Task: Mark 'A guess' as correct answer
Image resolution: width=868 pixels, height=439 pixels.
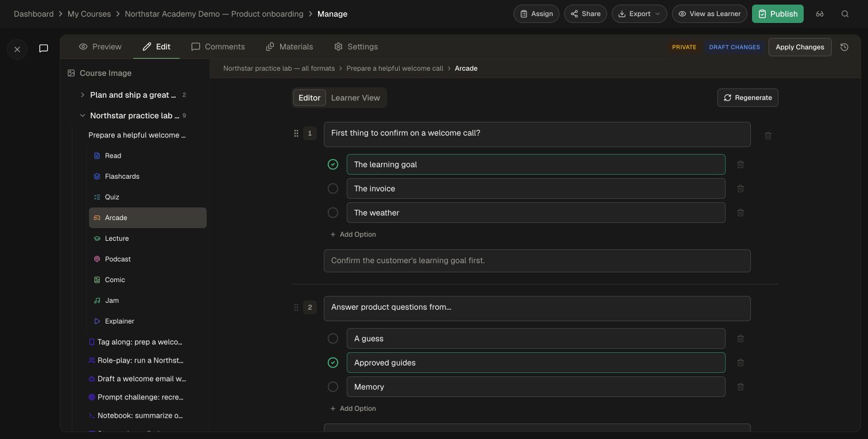Action: coord(333,338)
